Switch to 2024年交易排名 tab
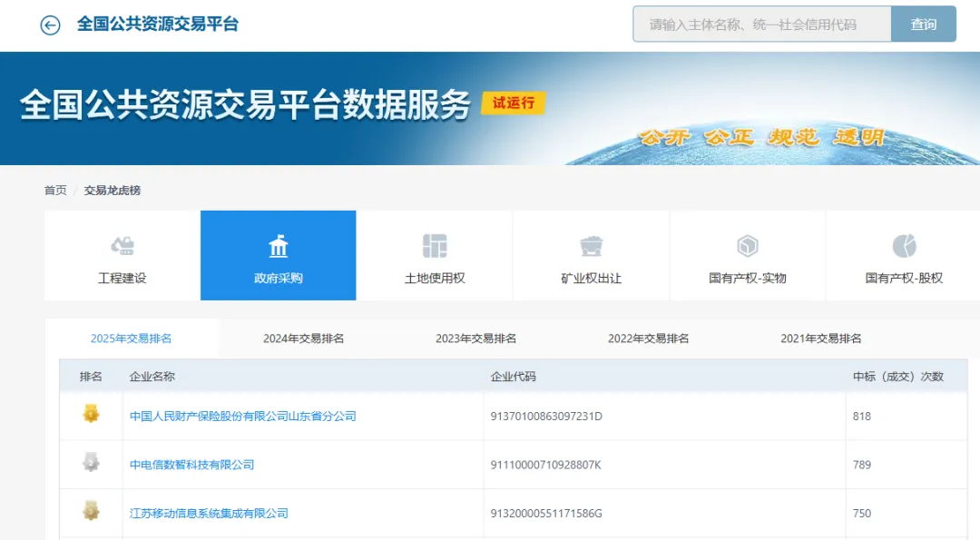The width and height of the screenshot is (980, 540). 304,339
